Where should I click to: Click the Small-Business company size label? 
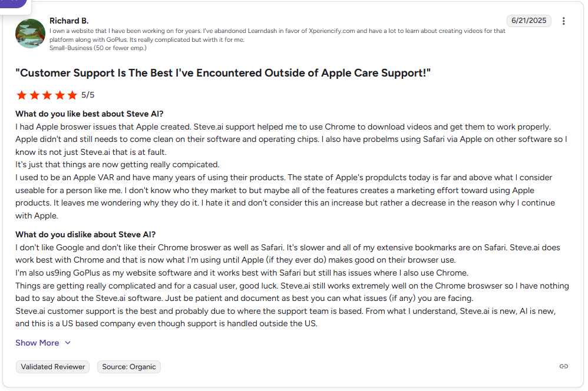98,48
